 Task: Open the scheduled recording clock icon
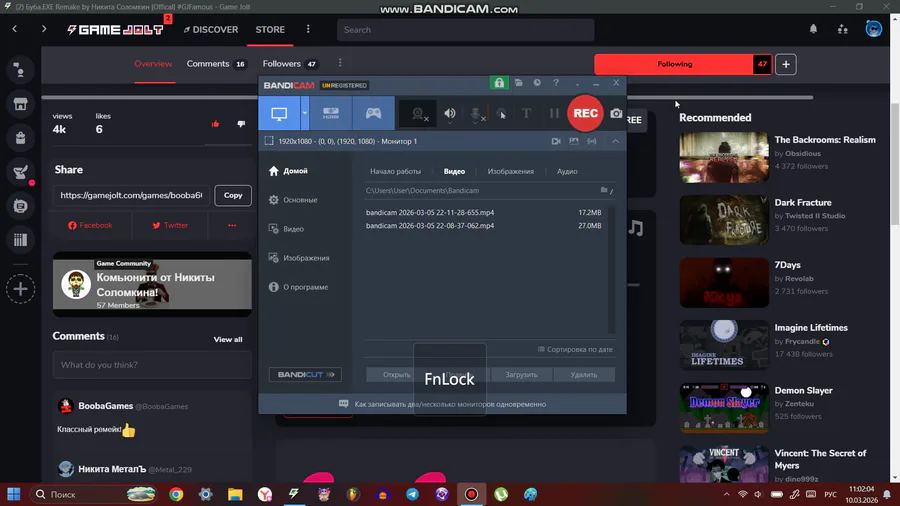coord(537,83)
